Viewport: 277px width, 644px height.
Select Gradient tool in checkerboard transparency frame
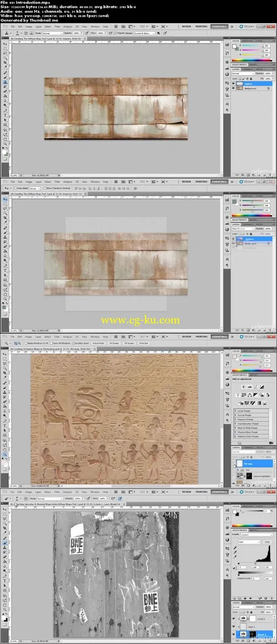pos(4,251)
